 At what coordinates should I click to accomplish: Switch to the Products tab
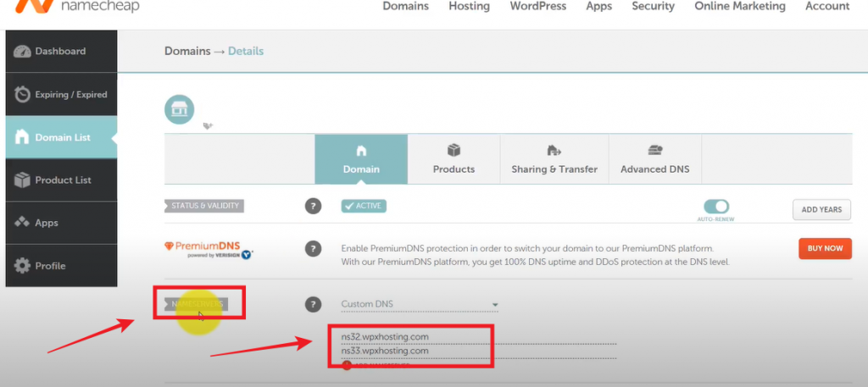point(454,159)
